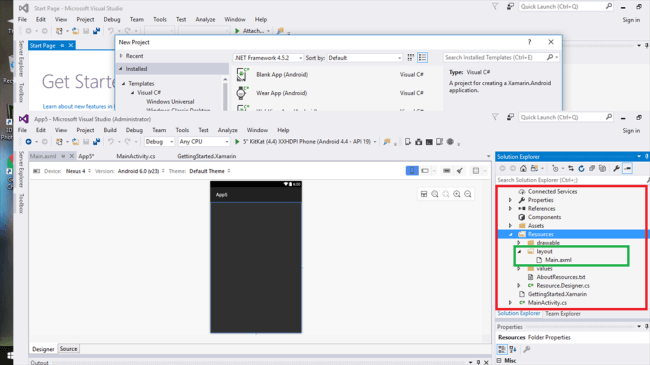Select portrait orientation icon in designer
The image size is (650, 365).
point(412,170)
